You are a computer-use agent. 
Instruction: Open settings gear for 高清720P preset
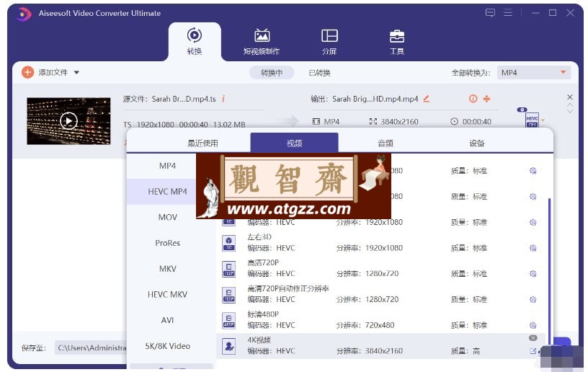[533, 274]
